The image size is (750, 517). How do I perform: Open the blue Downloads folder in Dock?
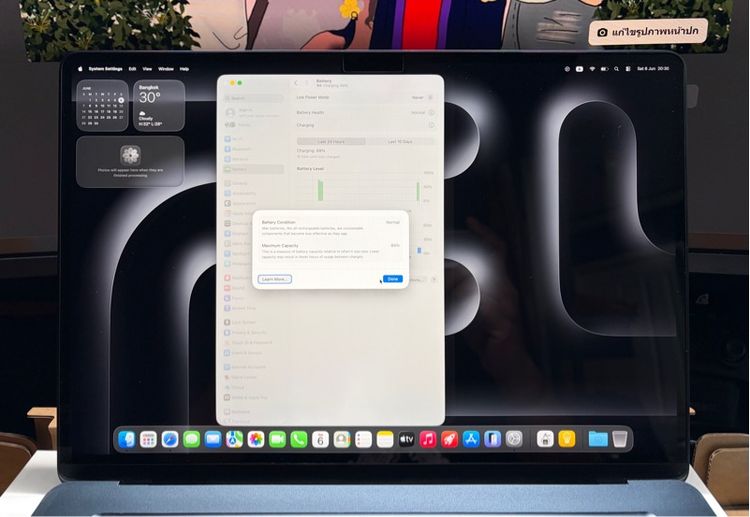[x=598, y=439]
